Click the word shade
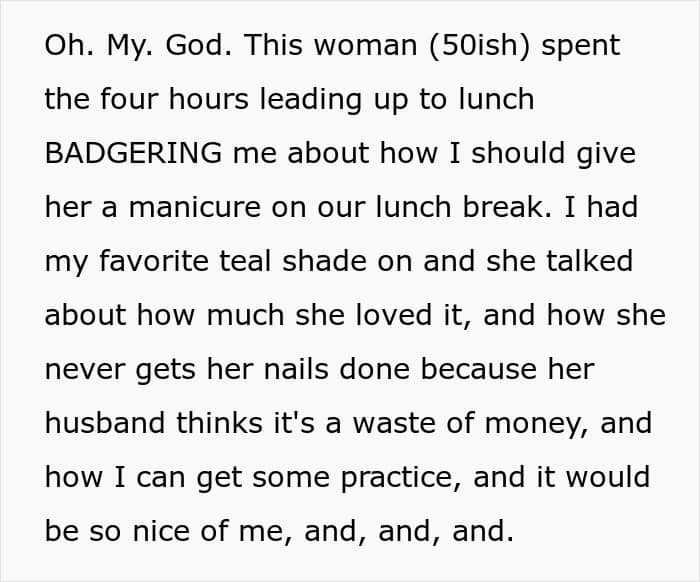The height and width of the screenshot is (582, 700). pyautogui.click(x=324, y=261)
